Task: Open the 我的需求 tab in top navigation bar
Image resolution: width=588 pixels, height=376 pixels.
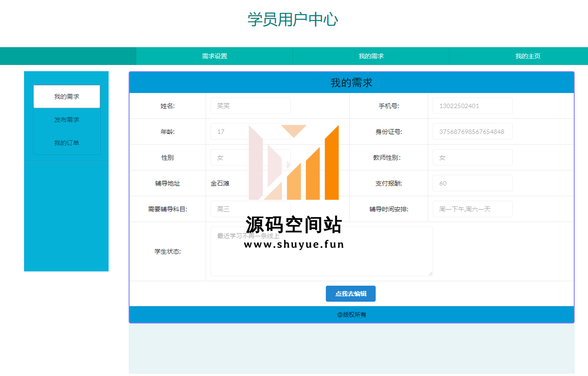Action: [371, 56]
